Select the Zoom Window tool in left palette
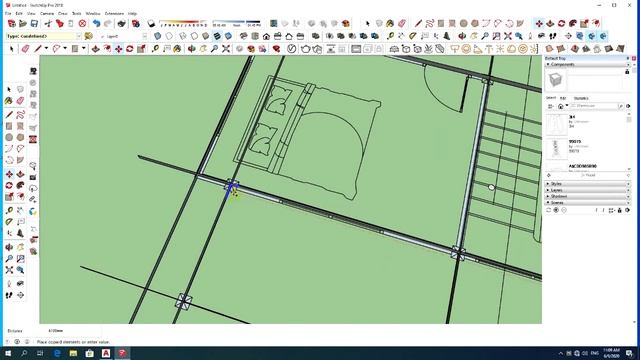The width and height of the screenshot is (640, 360). click(20, 258)
